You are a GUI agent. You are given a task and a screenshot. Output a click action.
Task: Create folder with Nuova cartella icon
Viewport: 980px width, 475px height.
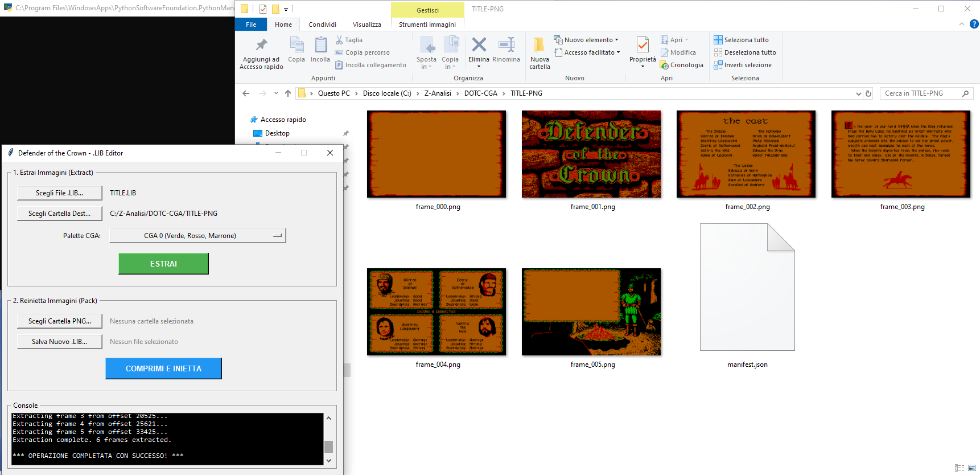540,54
